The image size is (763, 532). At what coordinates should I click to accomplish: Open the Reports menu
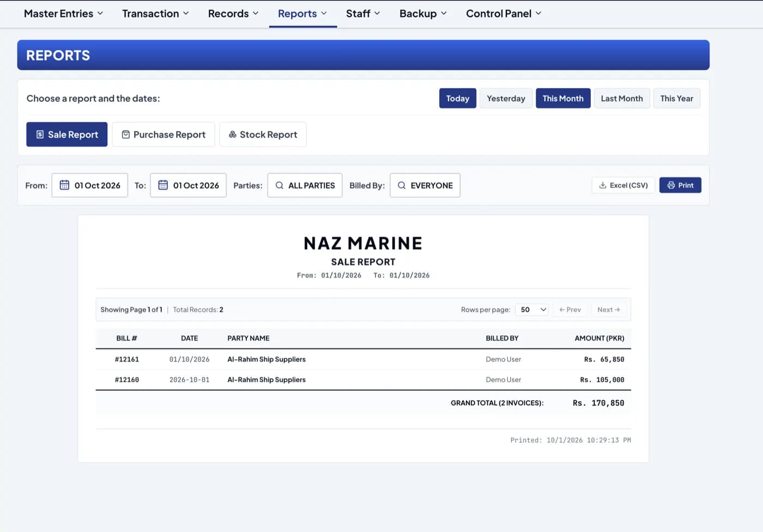point(302,14)
